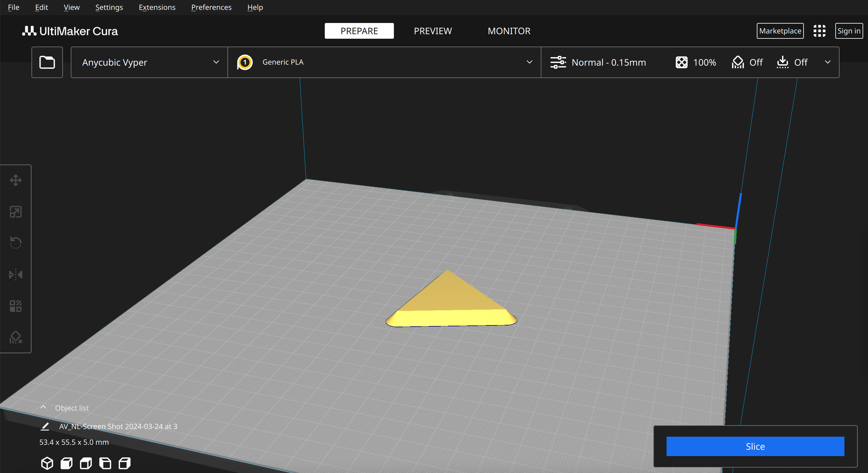The width and height of the screenshot is (868, 473).
Task: Open the Help menu
Action: point(255,8)
